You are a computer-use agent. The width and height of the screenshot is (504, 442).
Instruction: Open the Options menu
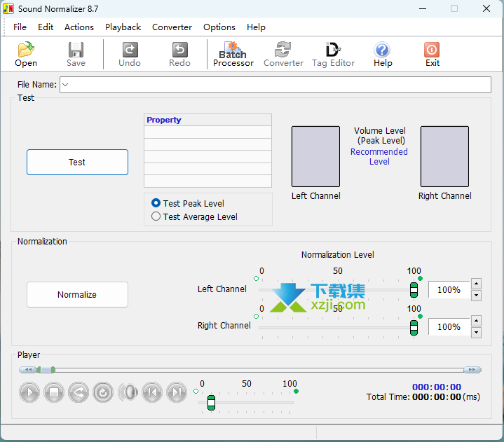(219, 27)
